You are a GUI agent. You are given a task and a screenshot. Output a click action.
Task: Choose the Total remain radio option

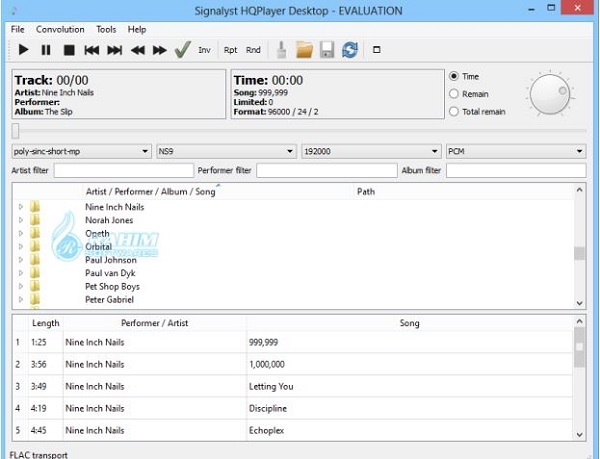(x=455, y=111)
